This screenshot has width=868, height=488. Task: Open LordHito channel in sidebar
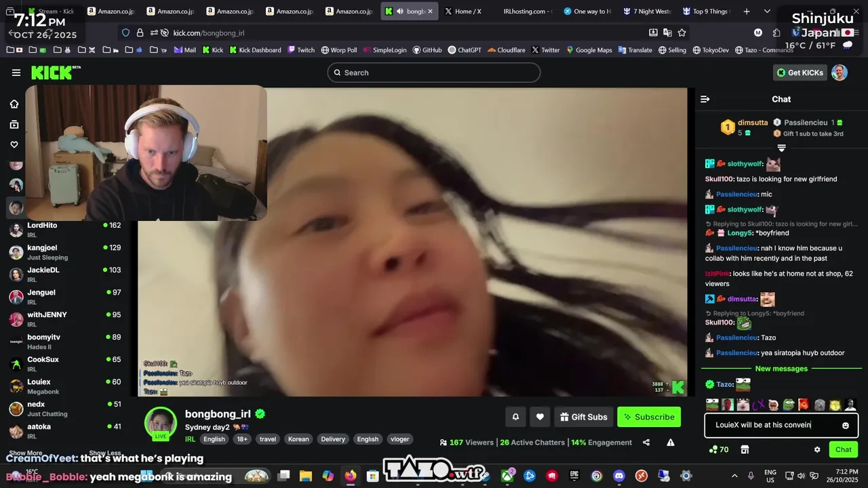click(64, 230)
